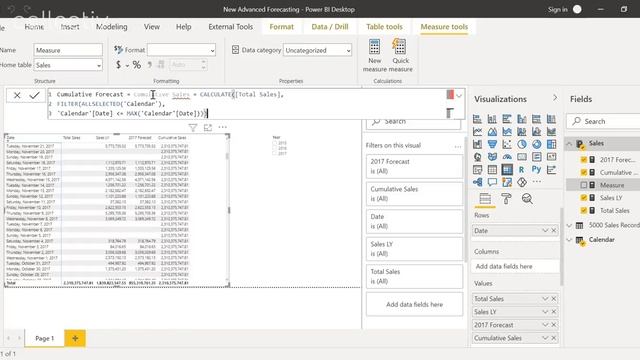
Task: Select the Map visual
Action: [477, 157]
